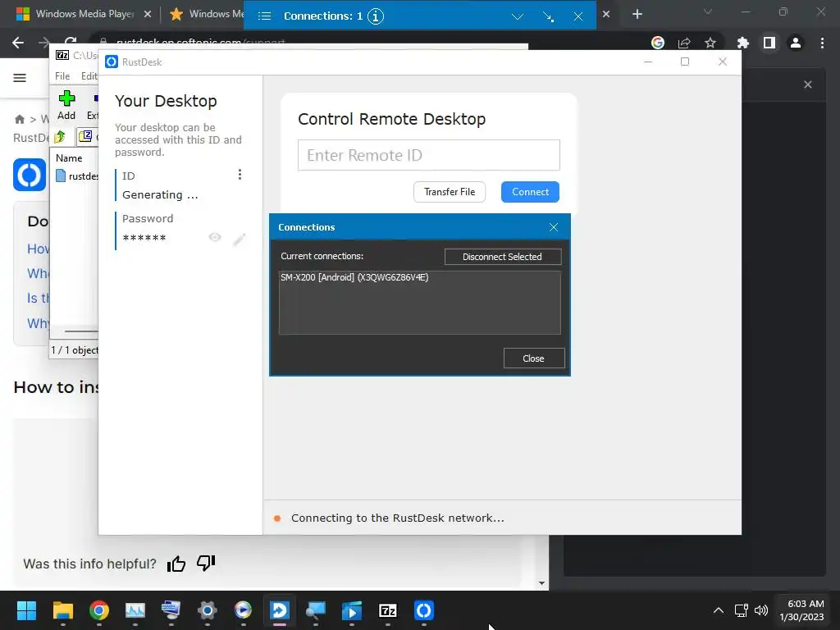Close the blue connection bar

578,16
